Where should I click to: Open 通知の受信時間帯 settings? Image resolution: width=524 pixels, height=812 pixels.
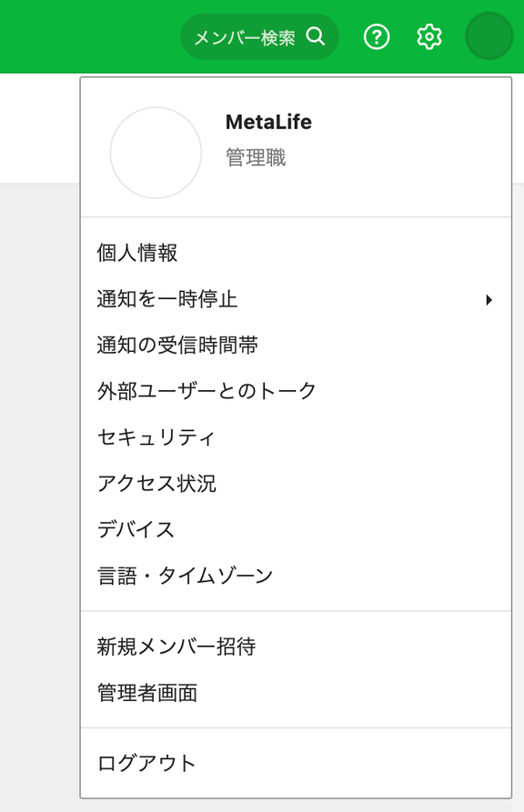click(x=296, y=346)
